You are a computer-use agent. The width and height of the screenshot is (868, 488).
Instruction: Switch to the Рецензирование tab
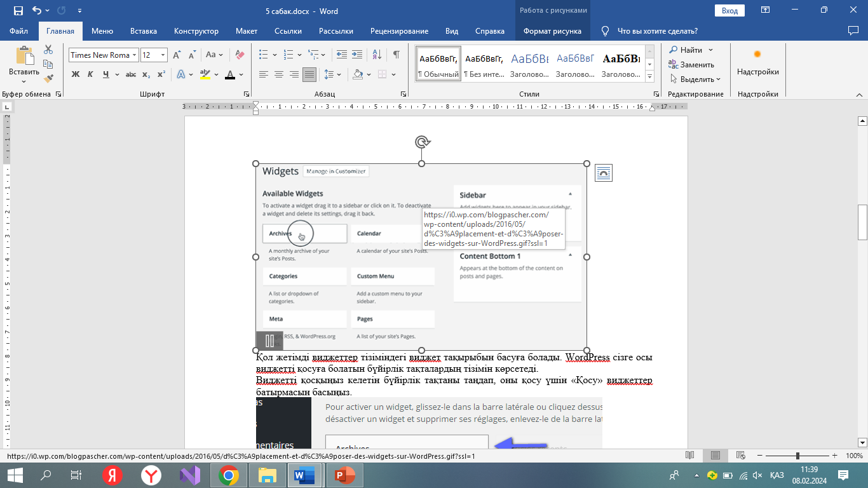pyautogui.click(x=400, y=31)
